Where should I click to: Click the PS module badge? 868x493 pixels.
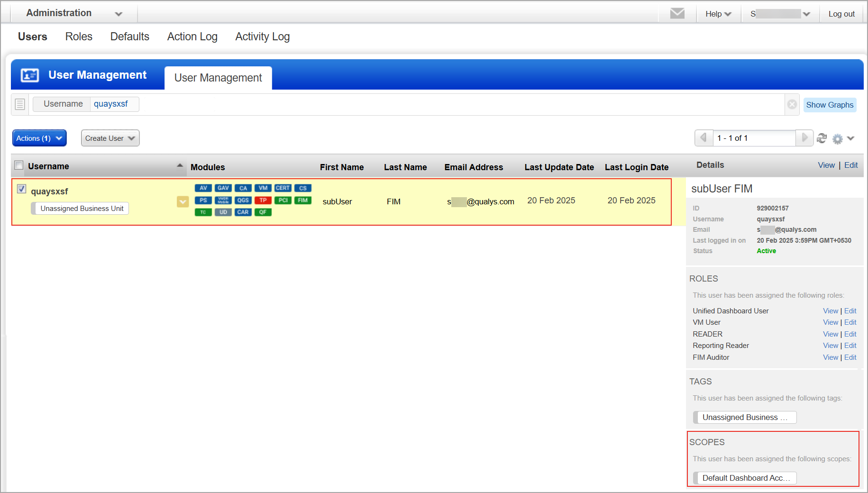203,200
